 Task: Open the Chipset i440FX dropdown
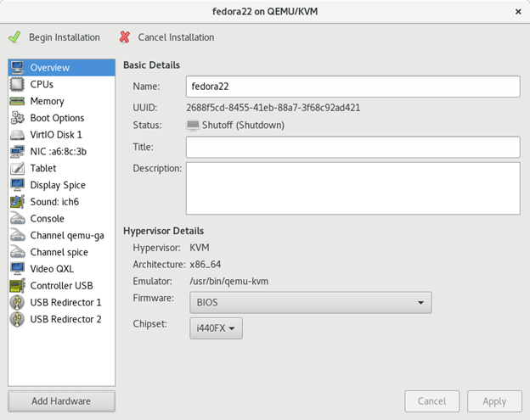click(x=216, y=328)
